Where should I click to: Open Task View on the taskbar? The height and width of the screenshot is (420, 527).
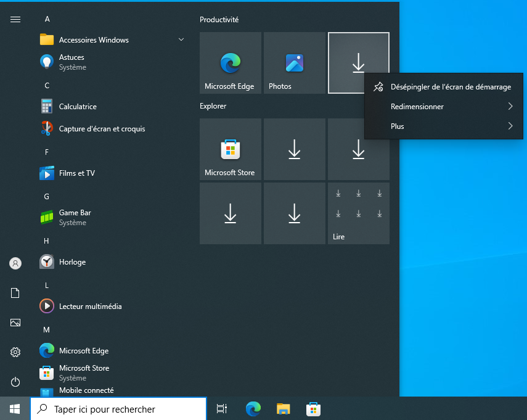point(222,408)
